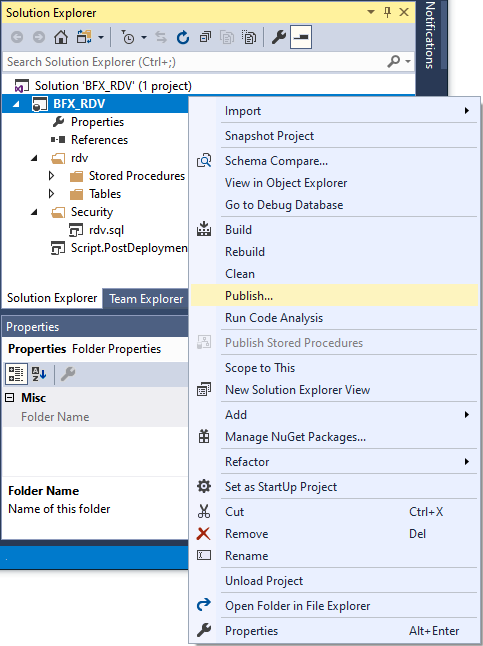Click the Sync with Active Document icon
This screenshot has width=483, height=646.
pyautogui.click(x=161, y=37)
